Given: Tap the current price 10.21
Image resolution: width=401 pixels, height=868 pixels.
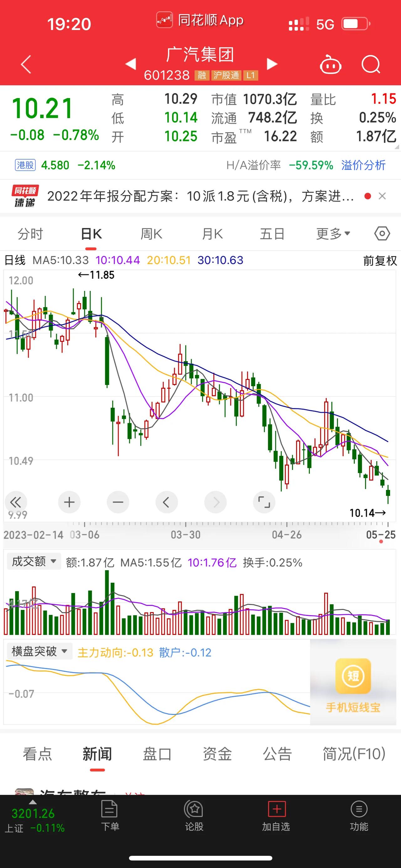Looking at the screenshot, I should (42, 108).
